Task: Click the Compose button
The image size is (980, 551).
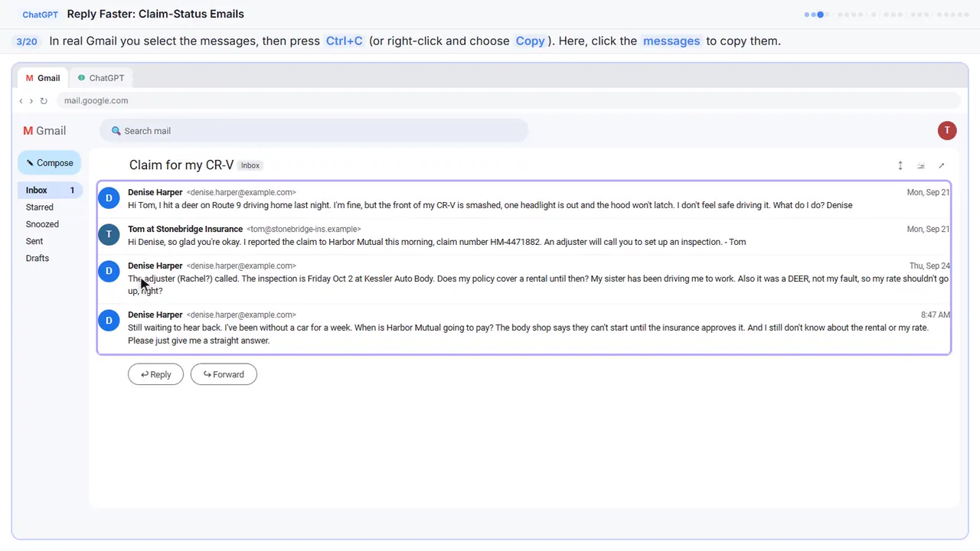Action: coord(50,163)
